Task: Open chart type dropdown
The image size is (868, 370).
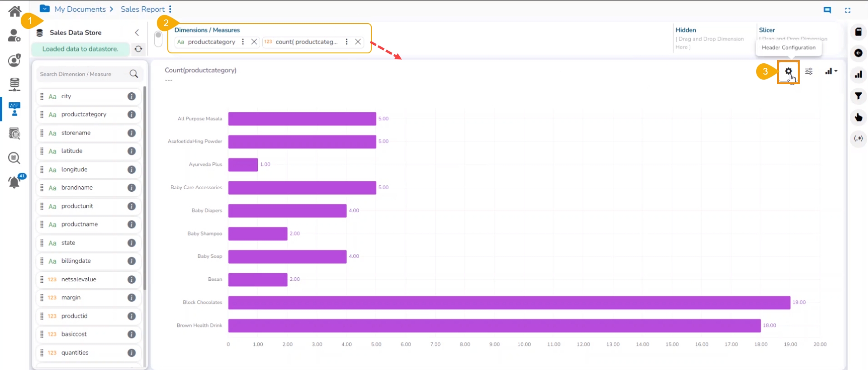Action: point(831,71)
